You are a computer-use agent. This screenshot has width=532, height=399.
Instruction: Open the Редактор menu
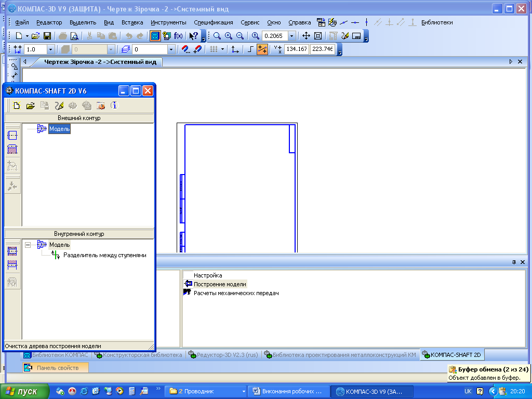point(49,22)
